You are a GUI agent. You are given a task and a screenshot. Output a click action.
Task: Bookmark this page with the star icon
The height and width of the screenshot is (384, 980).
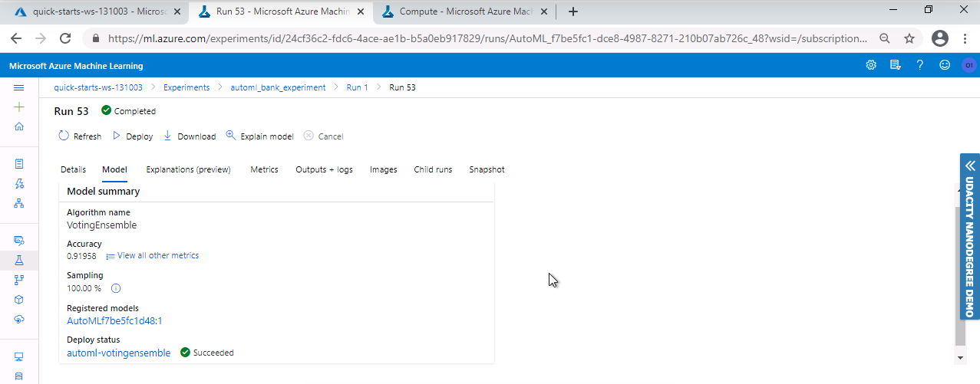click(909, 38)
